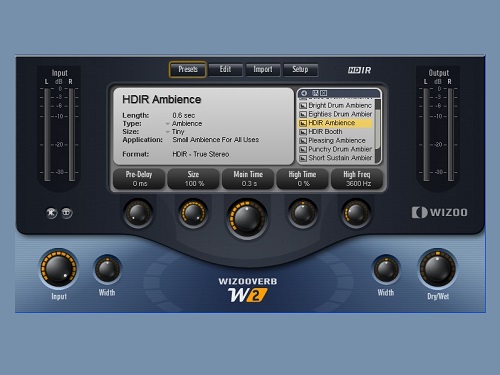
Task: Select the HDIR Booth preset
Action: tap(336, 132)
